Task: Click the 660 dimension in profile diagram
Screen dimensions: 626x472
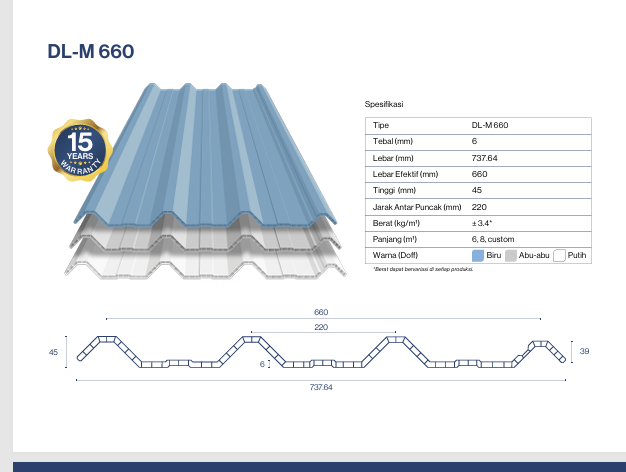Action: pyautogui.click(x=321, y=312)
